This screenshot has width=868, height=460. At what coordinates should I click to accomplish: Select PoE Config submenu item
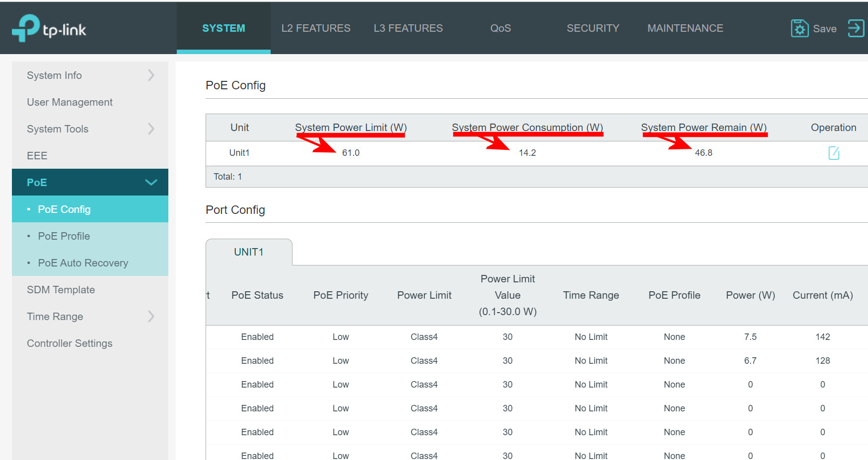(x=90, y=209)
